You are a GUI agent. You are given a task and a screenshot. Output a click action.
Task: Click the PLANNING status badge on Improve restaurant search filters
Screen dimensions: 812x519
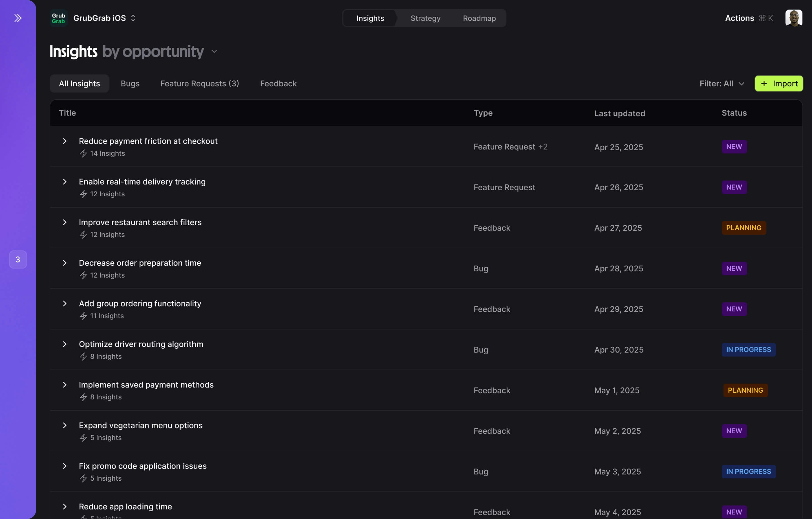coord(743,227)
